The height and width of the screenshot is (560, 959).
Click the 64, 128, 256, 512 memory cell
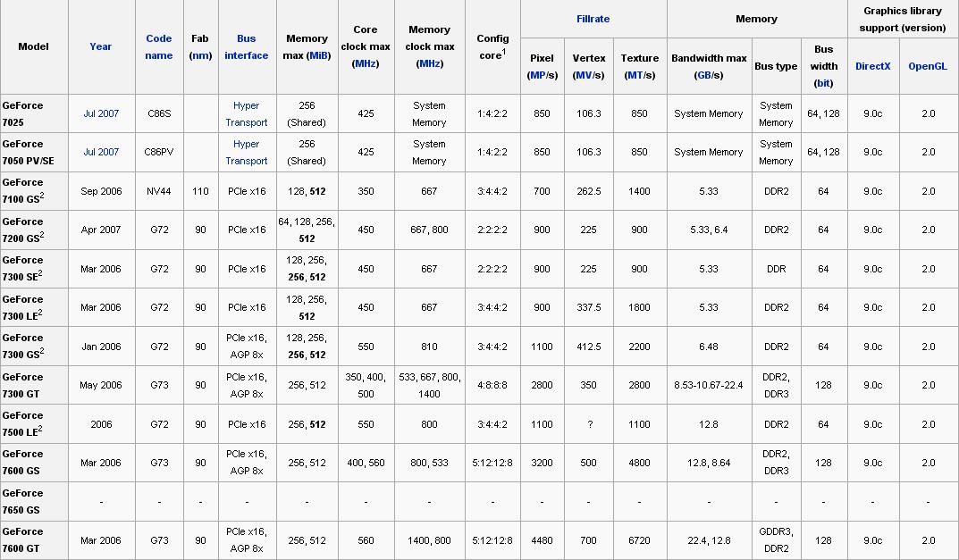[307, 230]
